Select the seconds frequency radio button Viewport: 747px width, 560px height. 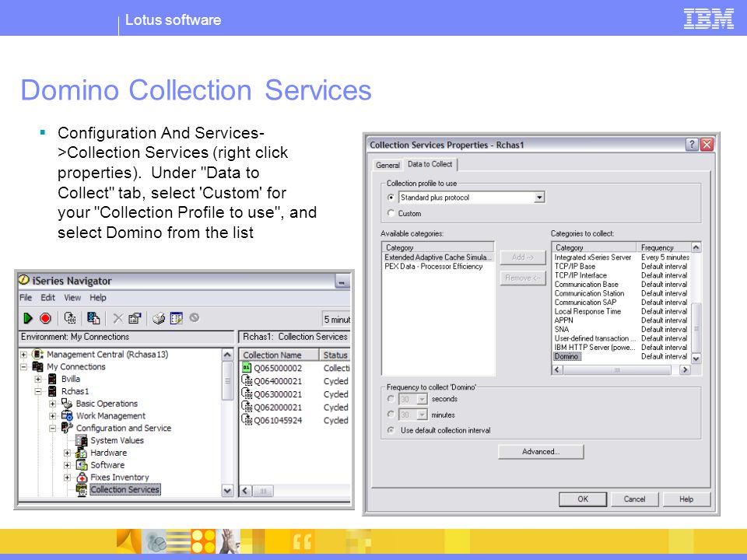coord(391,398)
